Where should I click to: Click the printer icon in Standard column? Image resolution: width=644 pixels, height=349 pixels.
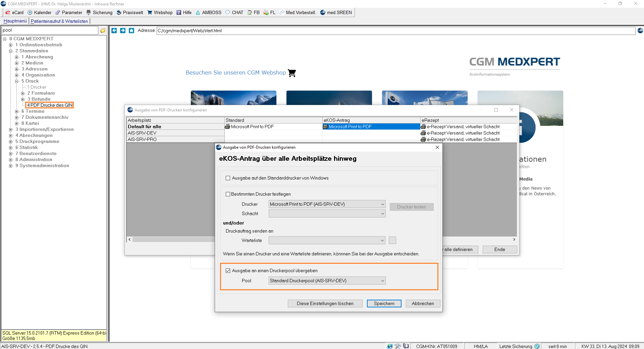[x=227, y=127]
